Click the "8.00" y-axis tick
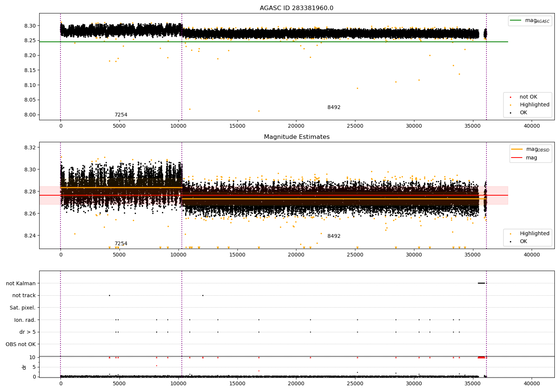 pos(30,115)
